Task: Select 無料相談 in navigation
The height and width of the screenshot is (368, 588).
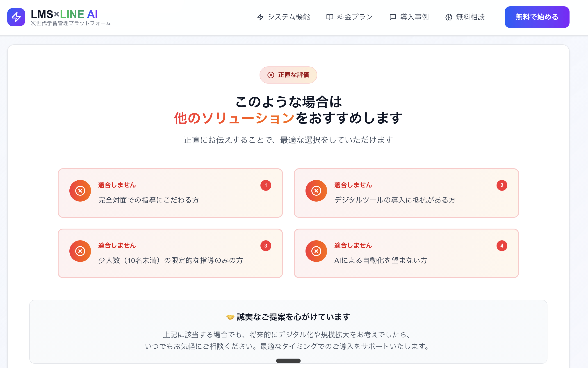Action: tap(470, 17)
